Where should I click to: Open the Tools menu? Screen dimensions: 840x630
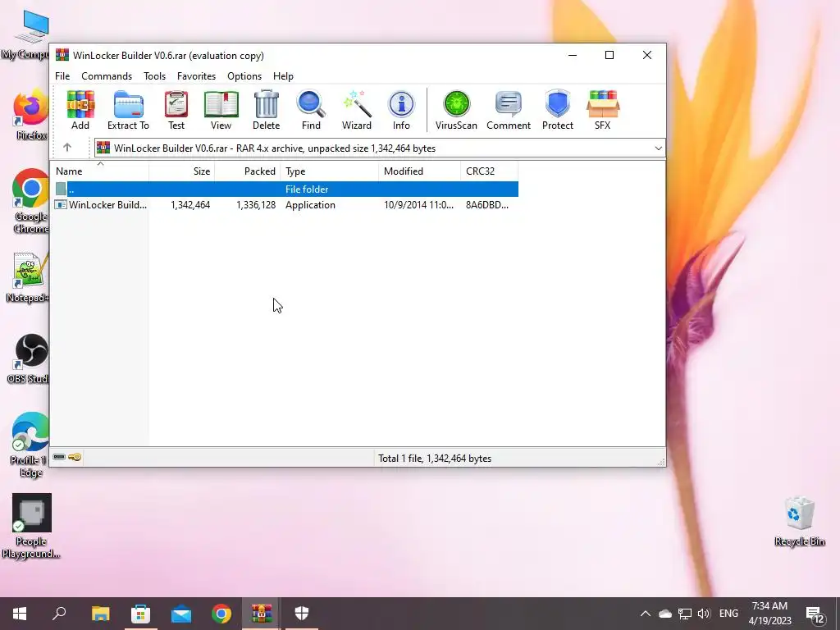pos(154,76)
